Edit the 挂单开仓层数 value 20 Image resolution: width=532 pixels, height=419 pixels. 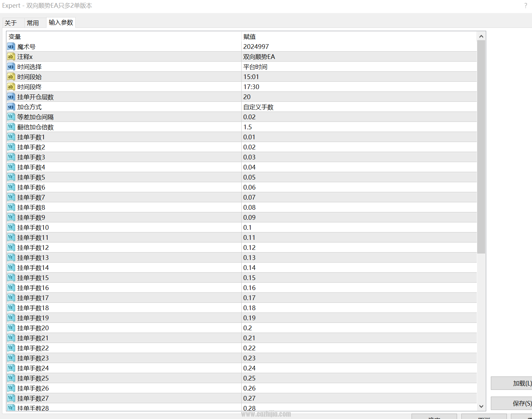(359, 97)
